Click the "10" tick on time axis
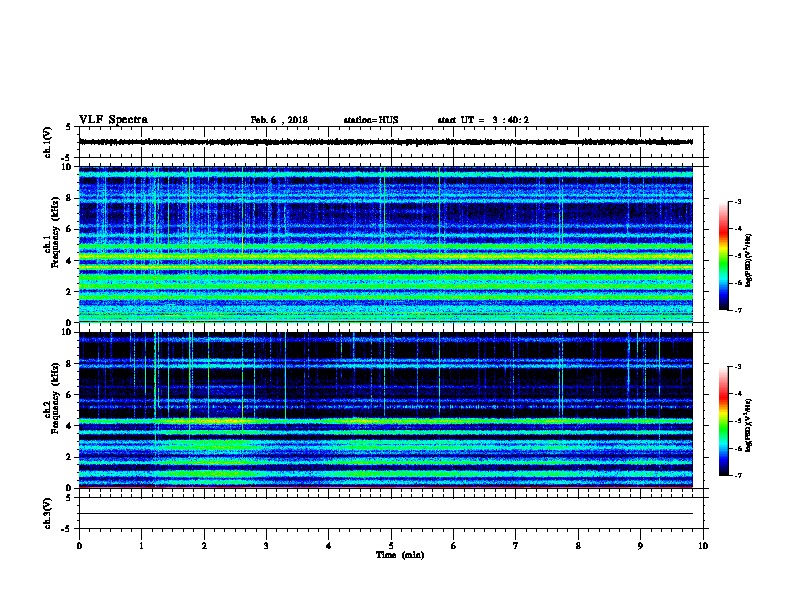Screen dimensions: 792x612 (x=703, y=546)
